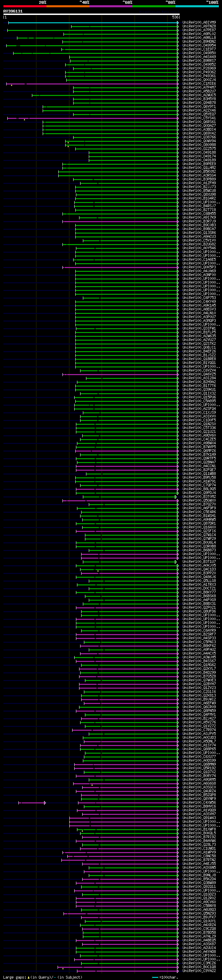Choose the UniRef100_Q2STK2 hit label

[199, 343]
